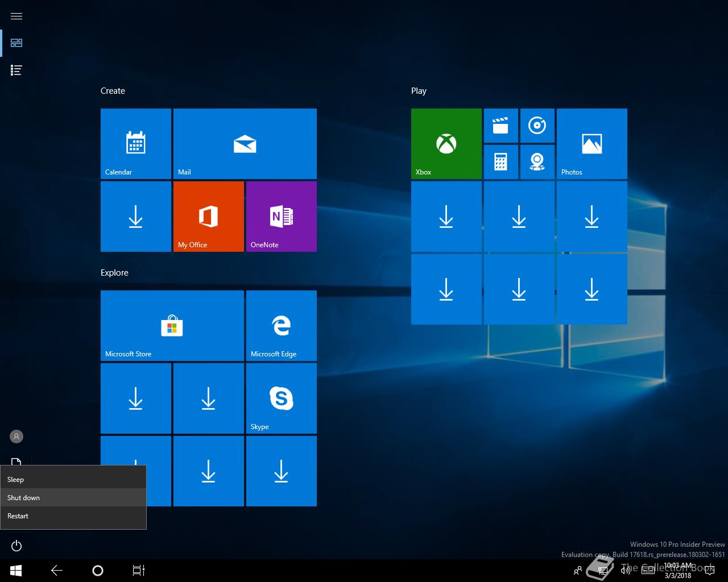Viewport: 728px width, 582px height.
Task: Launch the Photos tile
Action: tap(592, 144)
